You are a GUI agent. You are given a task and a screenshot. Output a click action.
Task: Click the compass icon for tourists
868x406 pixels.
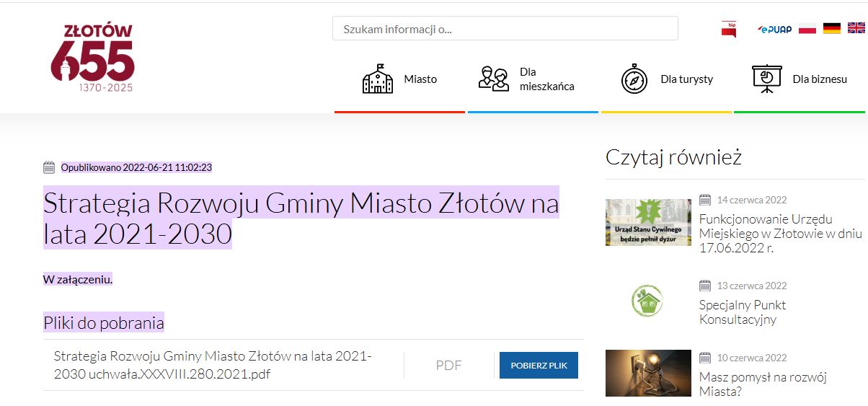(634, 79)
